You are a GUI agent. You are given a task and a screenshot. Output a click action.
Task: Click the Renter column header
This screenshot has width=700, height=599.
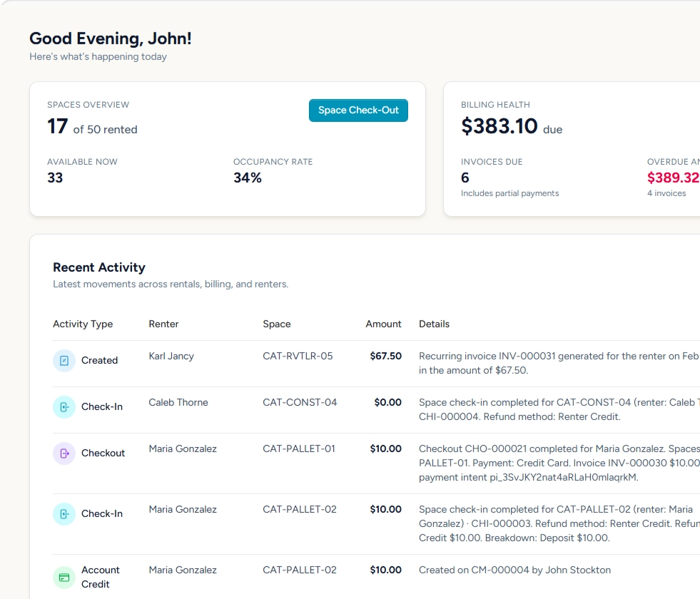(163, 324)
